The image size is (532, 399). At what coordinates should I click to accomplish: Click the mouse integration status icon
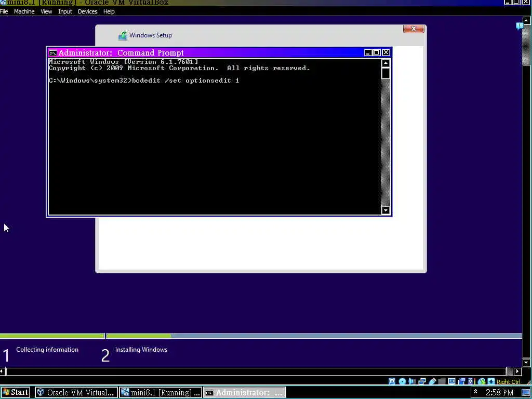tap(482, 381)
